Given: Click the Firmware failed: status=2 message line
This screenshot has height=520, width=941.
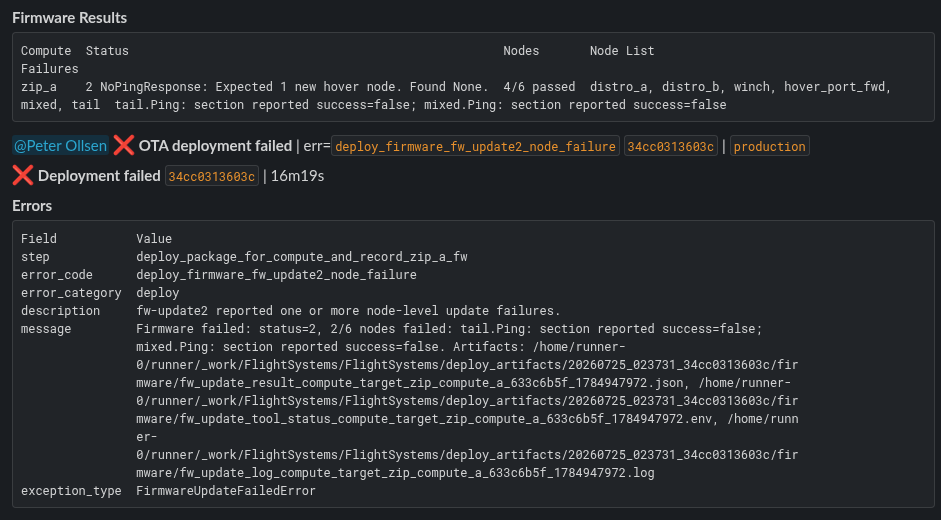Looking at the screenshot, I should pyautogui.click(x=449, y=329).
